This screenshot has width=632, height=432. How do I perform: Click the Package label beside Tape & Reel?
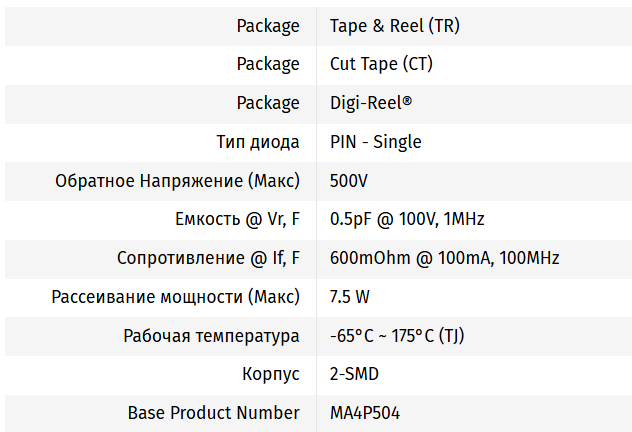coord(267,26)
